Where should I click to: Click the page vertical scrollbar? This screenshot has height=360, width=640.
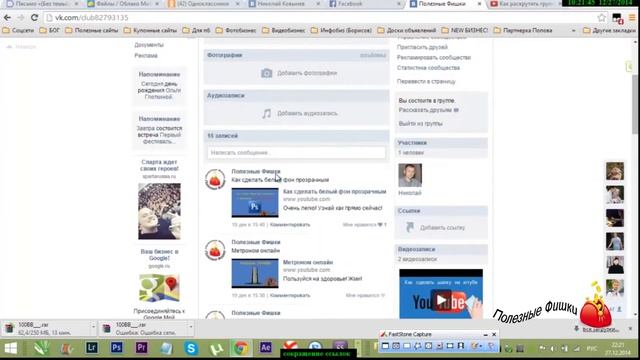pyautogui.click(x=635, y=104)
